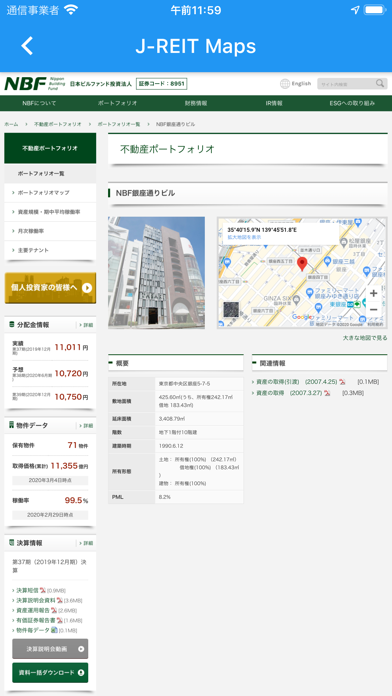Tap the back arrow in J-REIT Maps header
The image size is (392, 696).
(27, 46)
